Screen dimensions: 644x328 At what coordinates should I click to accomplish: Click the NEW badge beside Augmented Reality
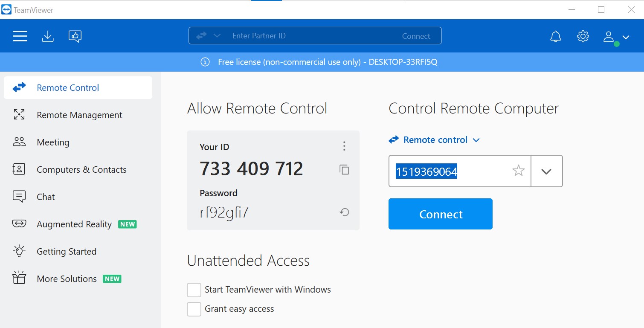click(x=128, y=224)
